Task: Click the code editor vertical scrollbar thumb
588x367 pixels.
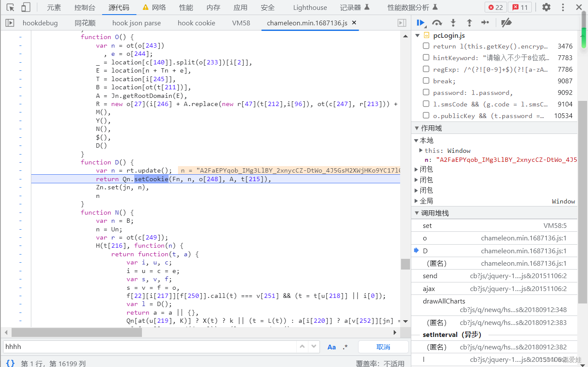Action: pyautogui.click(x=405, y=264)
